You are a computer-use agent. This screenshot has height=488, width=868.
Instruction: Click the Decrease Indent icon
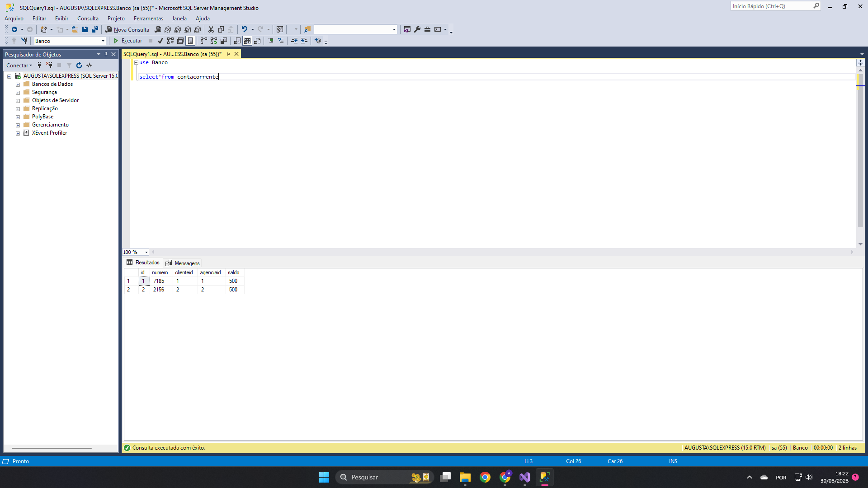pos(294,41)
